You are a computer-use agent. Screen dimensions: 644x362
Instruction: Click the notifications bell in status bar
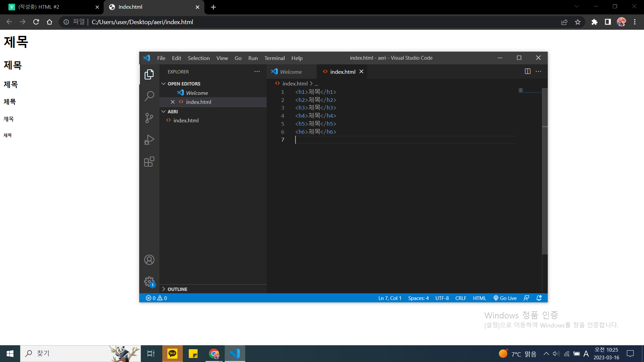(x=539, y=298)
